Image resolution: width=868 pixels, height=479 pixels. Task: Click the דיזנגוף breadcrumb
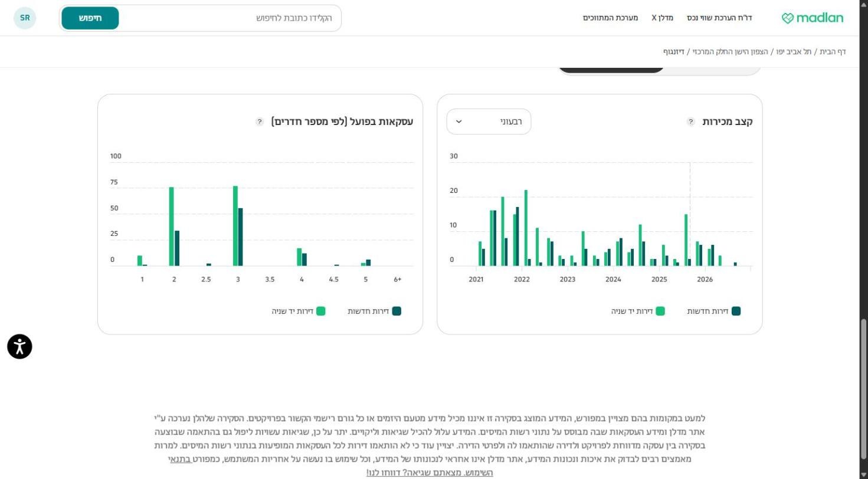674,52
